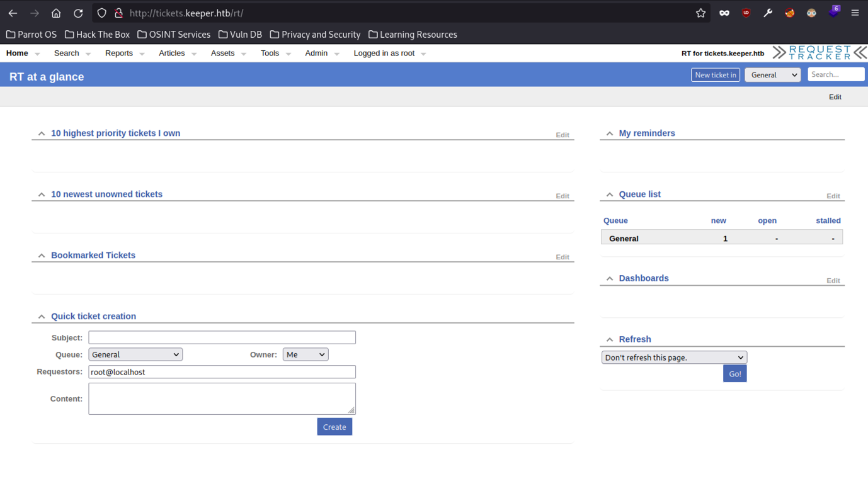Open the Admin menu
The width and height of the screenshot is (868, 479).
(x=316, y=54)
